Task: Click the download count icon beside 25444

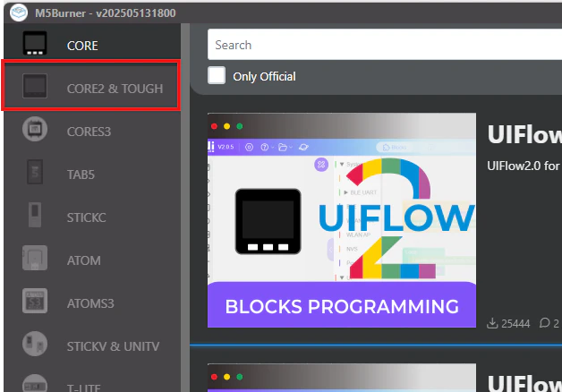Action: [492, 323]
